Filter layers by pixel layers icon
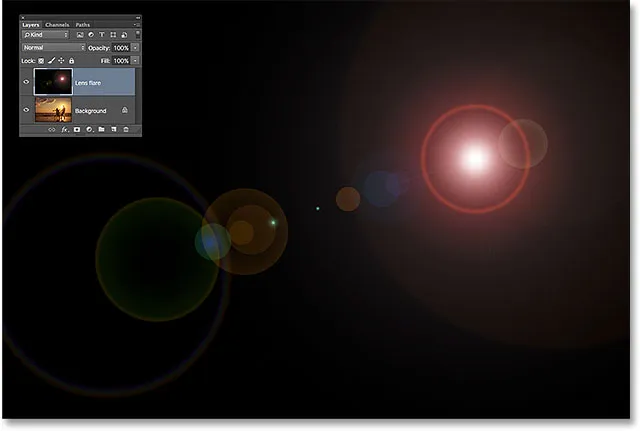 tap(80, 35)
